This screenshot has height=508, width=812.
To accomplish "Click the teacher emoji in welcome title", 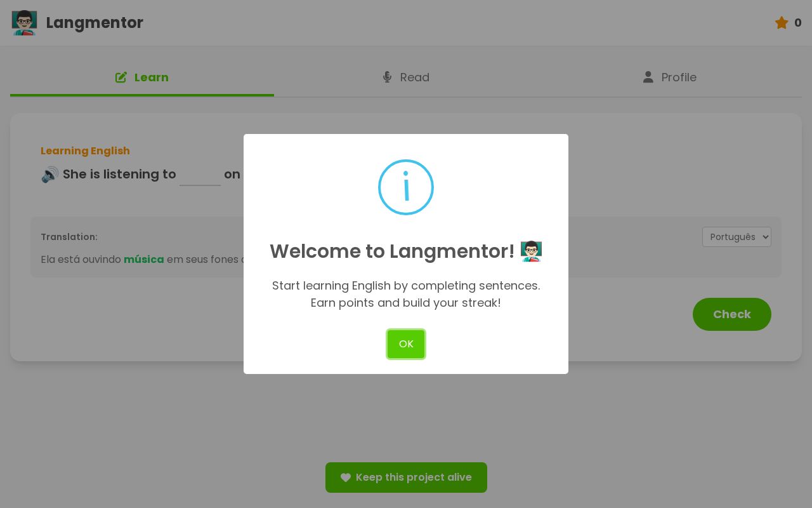I will click(x=531, y=251).
